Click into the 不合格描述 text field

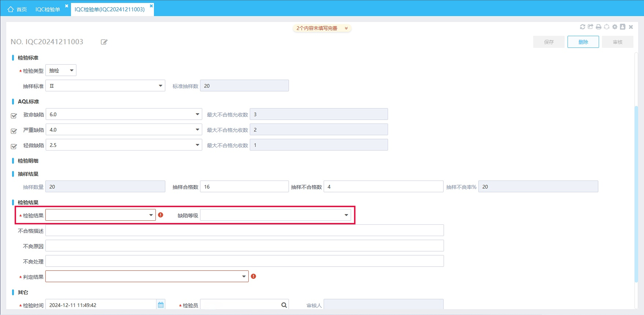point(245,230)
